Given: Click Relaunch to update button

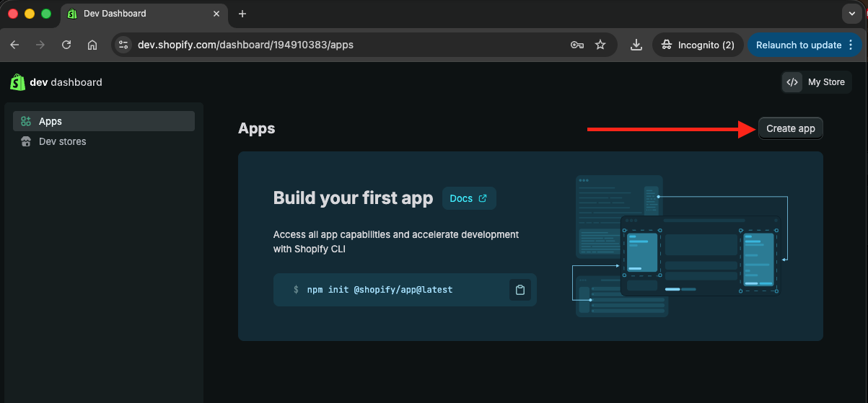Looking at the screenshot, I should pyautogui.click(x=798, y=45).
